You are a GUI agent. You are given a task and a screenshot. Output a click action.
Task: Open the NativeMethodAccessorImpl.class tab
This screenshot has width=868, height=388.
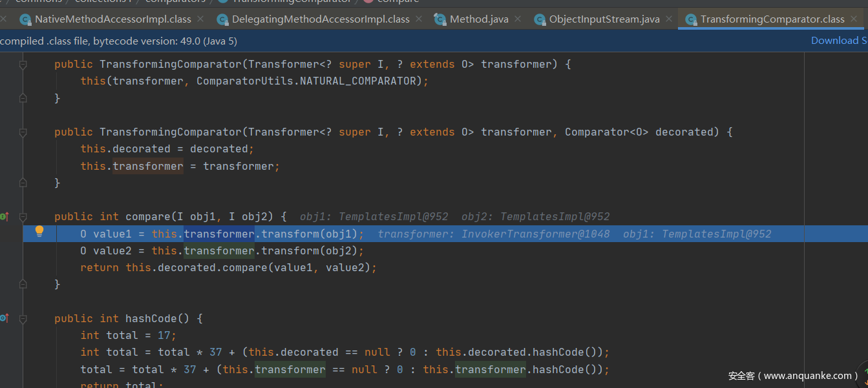[113, 19]
